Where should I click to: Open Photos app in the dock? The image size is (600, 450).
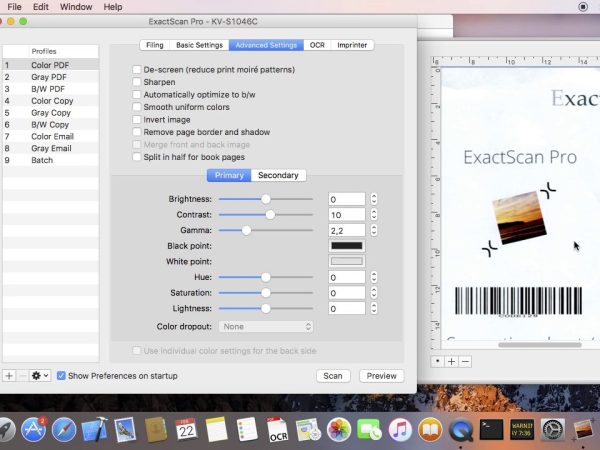[x=339, y=429]
